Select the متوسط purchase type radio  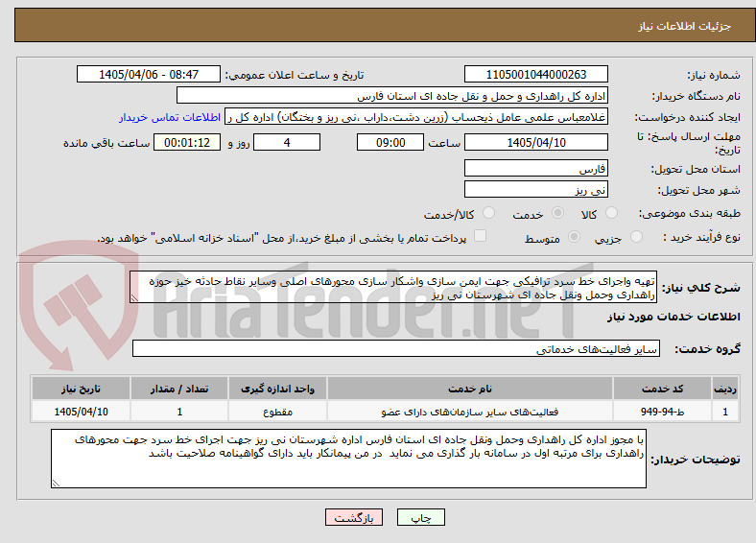point(575,237)
